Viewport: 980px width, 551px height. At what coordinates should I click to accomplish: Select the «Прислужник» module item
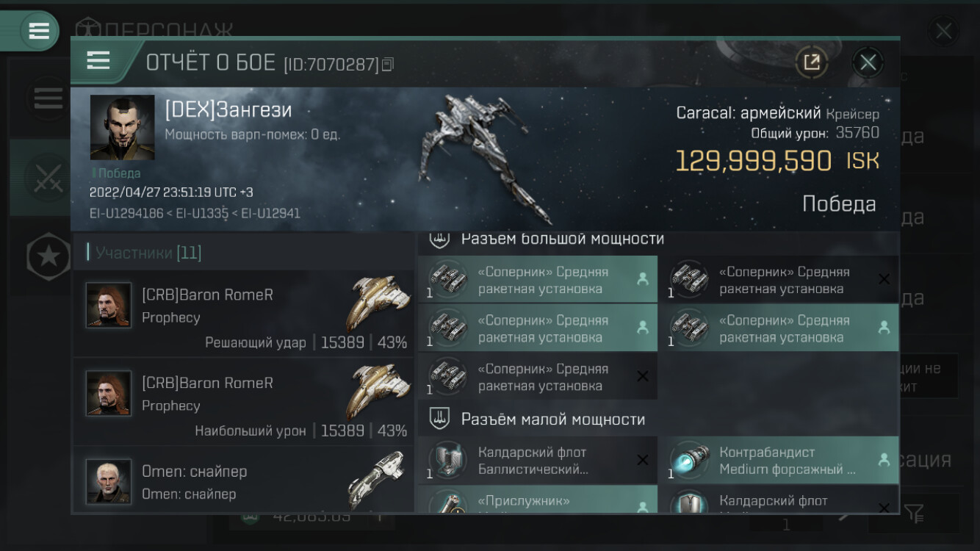[x=538, y=499]
